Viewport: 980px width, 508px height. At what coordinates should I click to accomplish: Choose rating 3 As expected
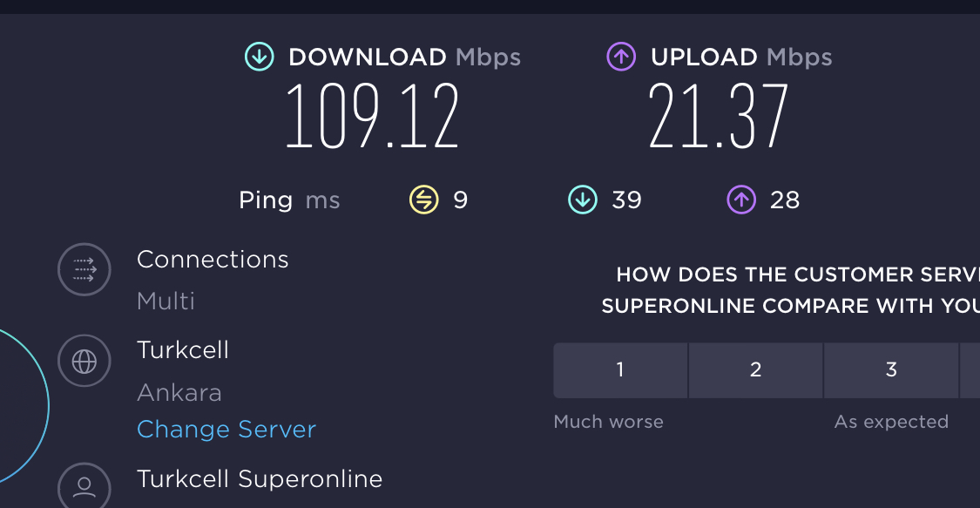(x=891, y=370)
